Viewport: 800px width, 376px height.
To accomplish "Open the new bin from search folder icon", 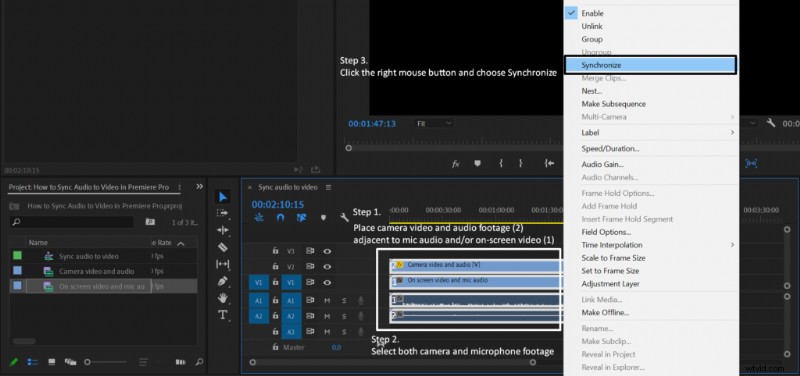I will (x=150, y=222).
